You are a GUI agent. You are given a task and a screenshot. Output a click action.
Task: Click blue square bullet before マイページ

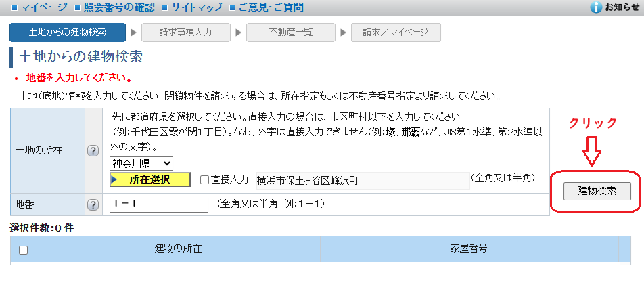point(14,8)
